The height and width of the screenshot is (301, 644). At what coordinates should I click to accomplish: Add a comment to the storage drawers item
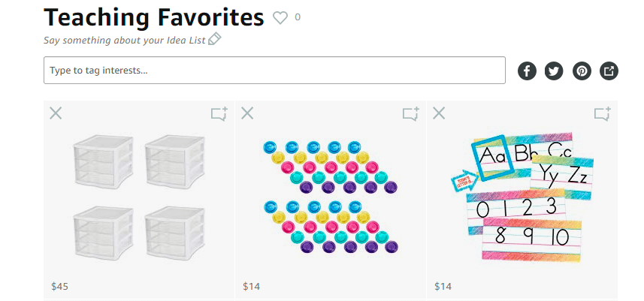[219, 114]
